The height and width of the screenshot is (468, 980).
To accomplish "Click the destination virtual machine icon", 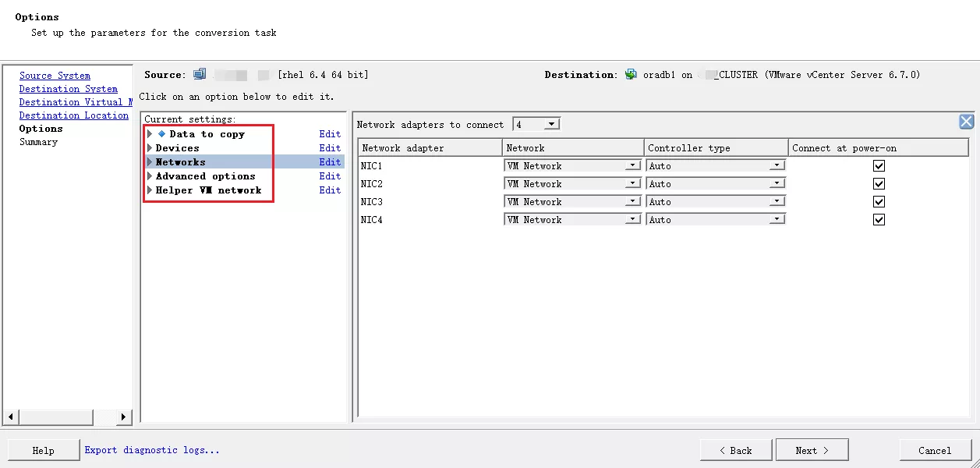I will tap(631, 75).
